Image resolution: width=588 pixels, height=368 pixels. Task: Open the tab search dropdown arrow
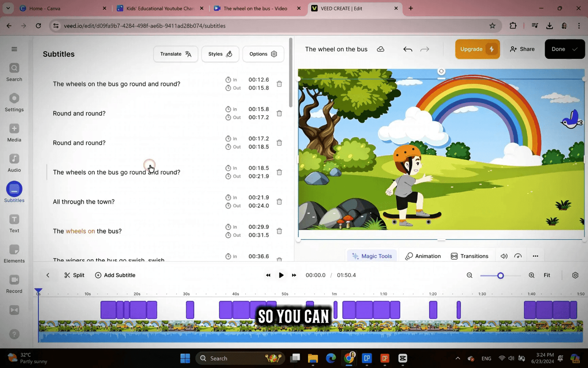(8, 8)
